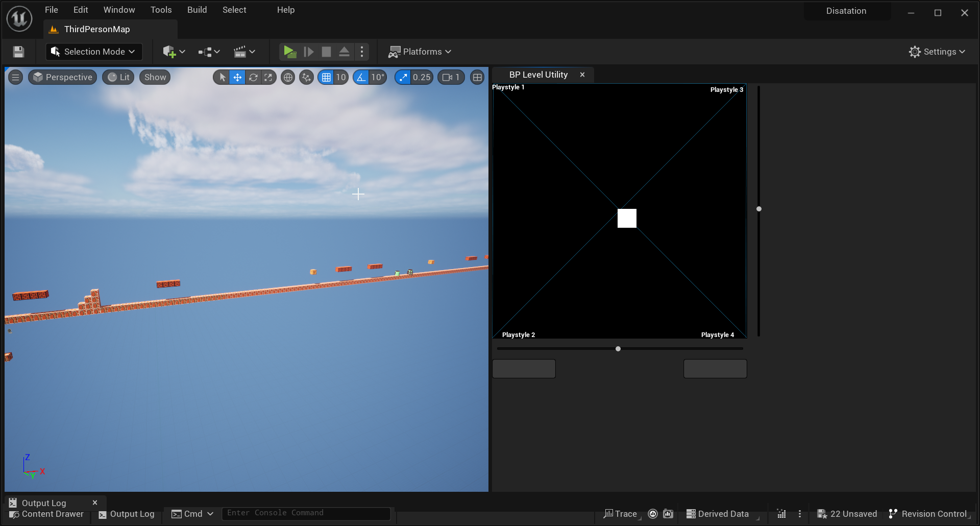
Task: Open the Selection Mode dropdown
Action: (94, 52)
